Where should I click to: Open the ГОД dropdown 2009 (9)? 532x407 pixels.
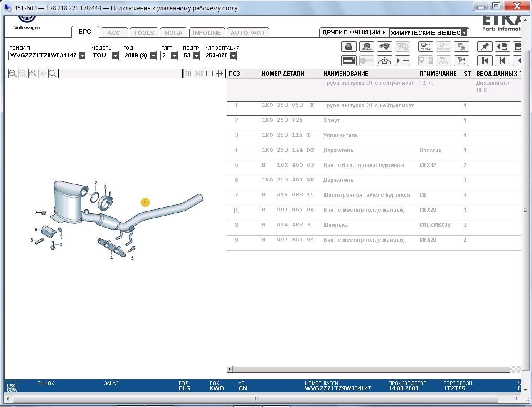click(x=153, y=55)
